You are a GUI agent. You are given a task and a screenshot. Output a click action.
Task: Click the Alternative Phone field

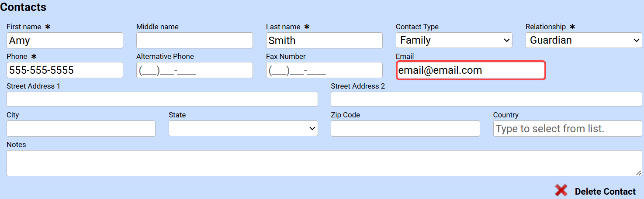point(194,70)
